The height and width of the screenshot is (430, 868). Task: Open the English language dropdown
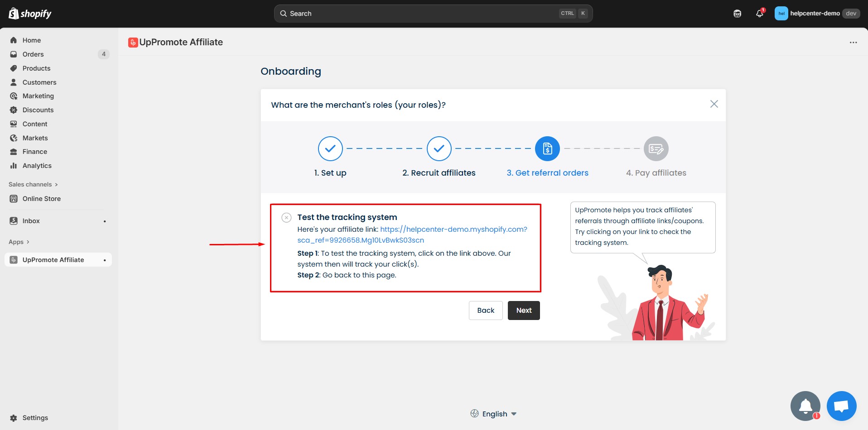click(x=494, y=414)
